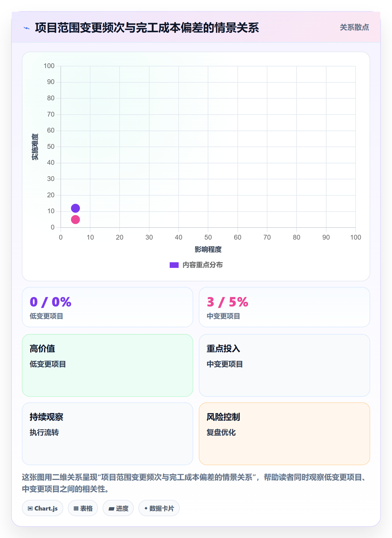Click the diamond icon in 数据卡片 chip

(x=146, y=508)
